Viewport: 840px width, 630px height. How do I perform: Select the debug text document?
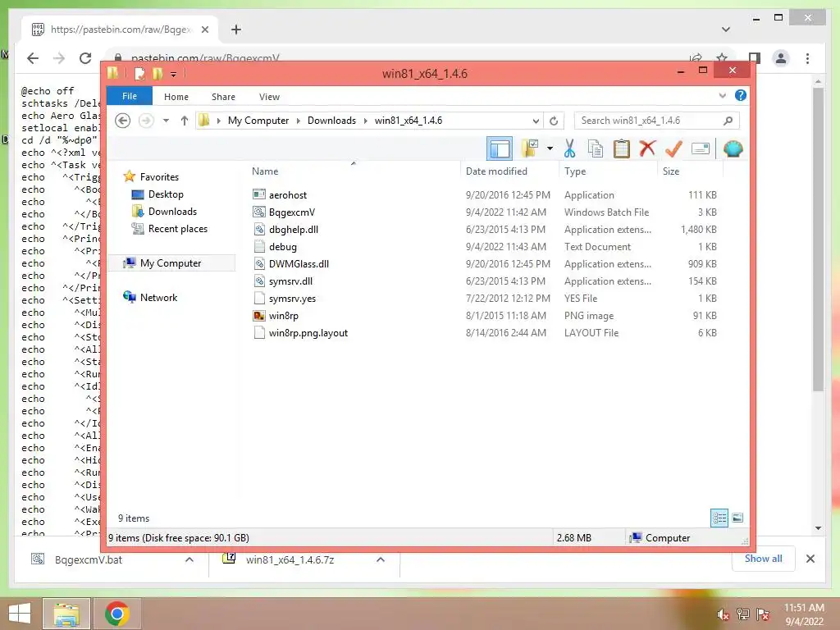click(283, 246)
